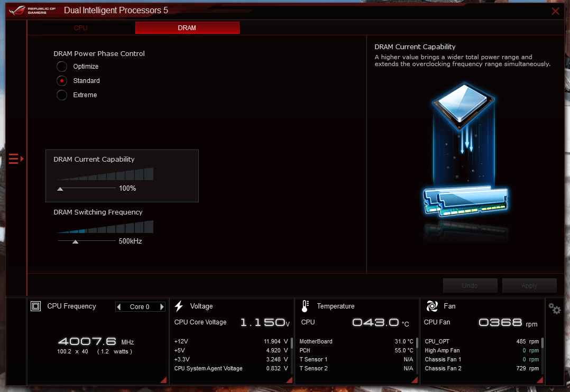
Task: Click the DRAM Power Phase Control heading
Action: 99,53
